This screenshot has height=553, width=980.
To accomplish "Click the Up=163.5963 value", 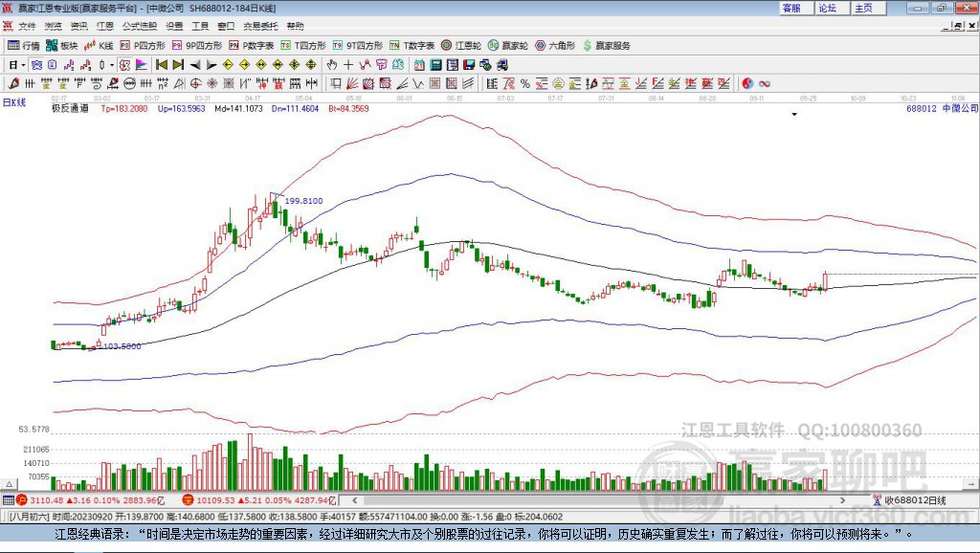I will [181, 108].
